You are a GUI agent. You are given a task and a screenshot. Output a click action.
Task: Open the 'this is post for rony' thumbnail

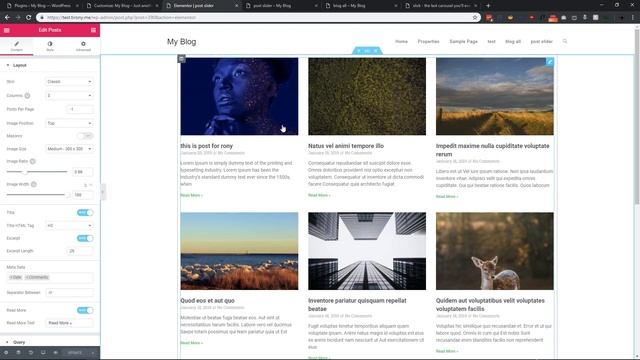pyautogui.click(x=239, y=96)
